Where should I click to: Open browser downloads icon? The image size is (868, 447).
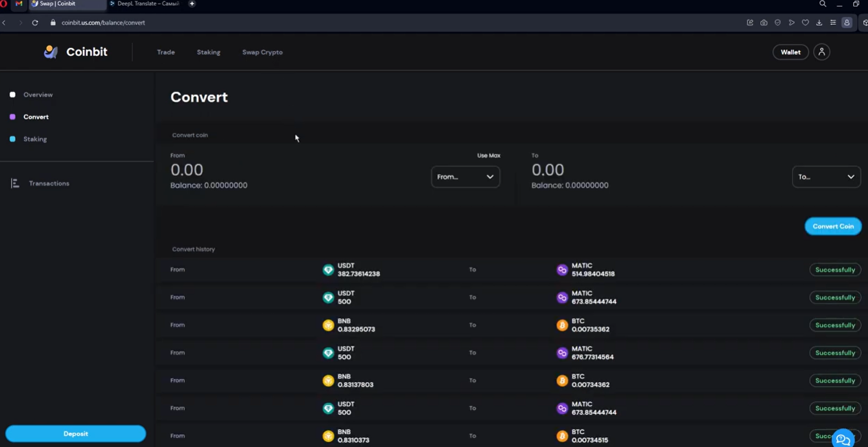(819, 23)
